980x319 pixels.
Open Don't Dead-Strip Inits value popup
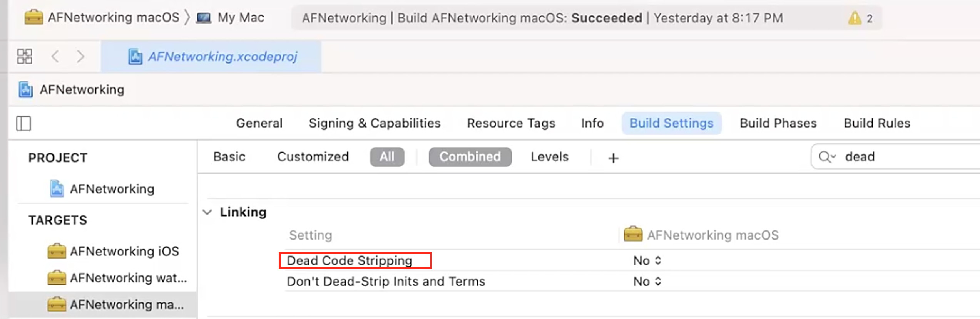647,282
